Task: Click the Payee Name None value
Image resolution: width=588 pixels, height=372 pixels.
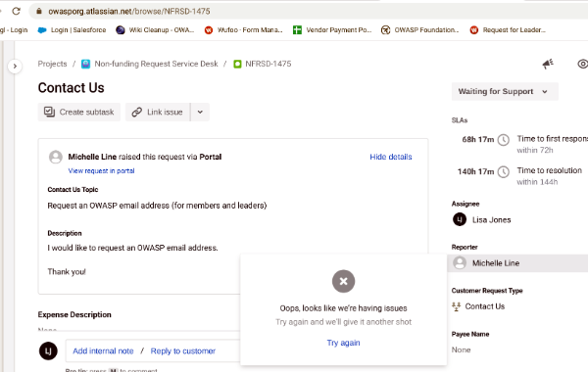Action: point(461,349)
